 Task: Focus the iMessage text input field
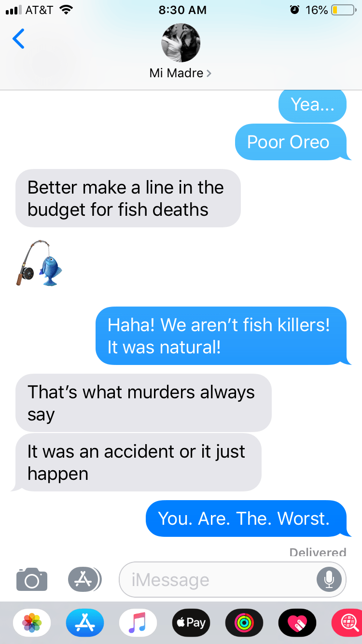(217, 579)
